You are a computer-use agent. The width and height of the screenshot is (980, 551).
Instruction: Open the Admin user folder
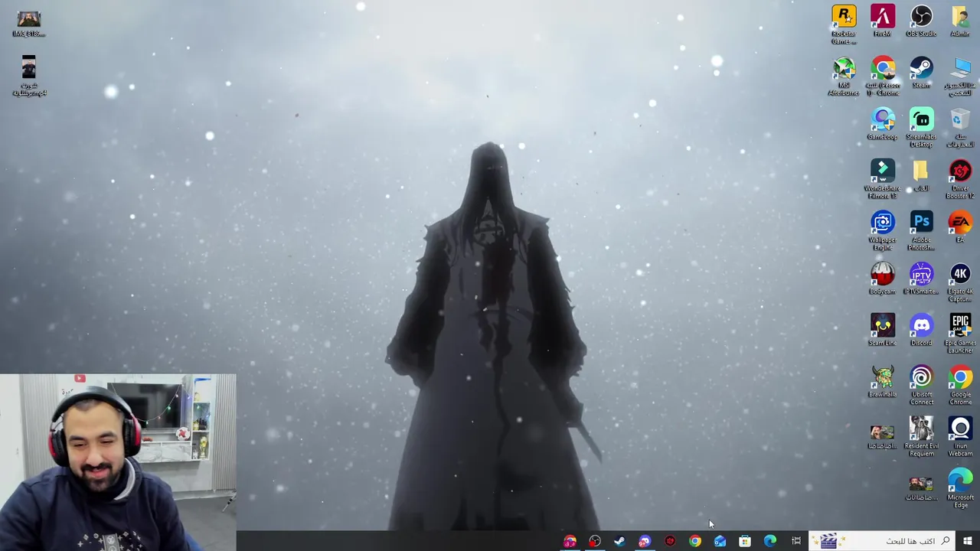[x=960, y=21]
